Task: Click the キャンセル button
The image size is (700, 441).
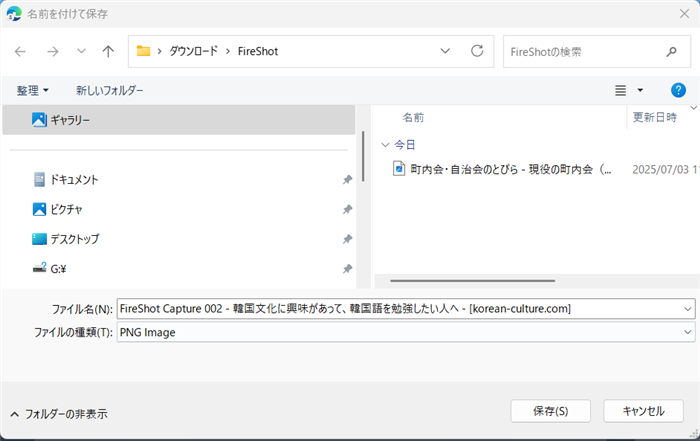Action: coord(643,383)
